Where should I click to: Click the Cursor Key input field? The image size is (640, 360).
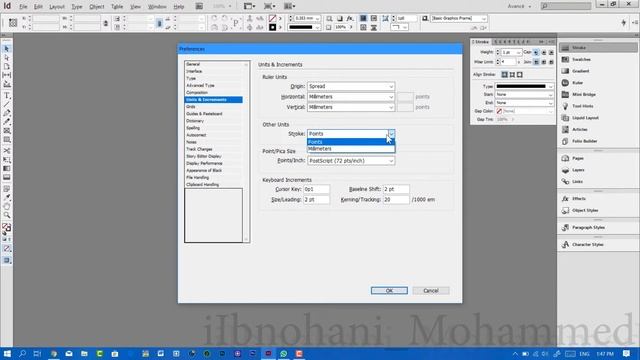tap(316, 189)
